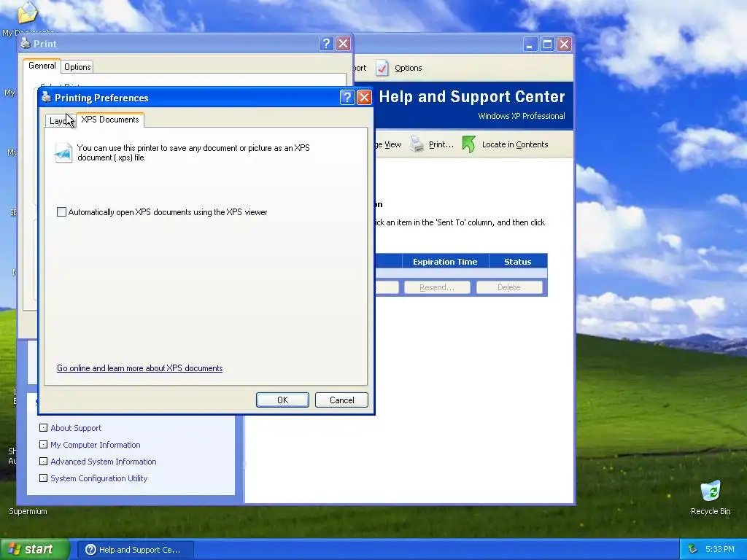Image resolution: width=747 pixels, height=560 pixels.
Task: Close the Printing Preferences dialog
Action: pyautogui.click(x=365, y=97)
